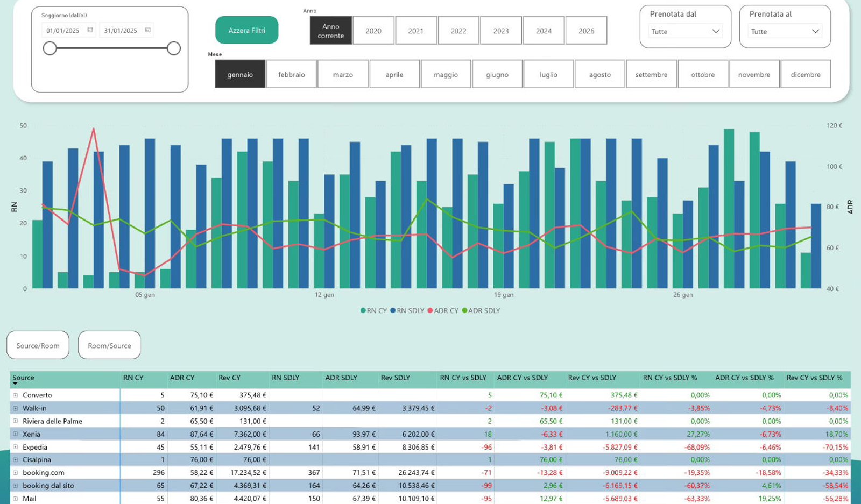Click the ADR SDLY legend marker

pos(464,311)
